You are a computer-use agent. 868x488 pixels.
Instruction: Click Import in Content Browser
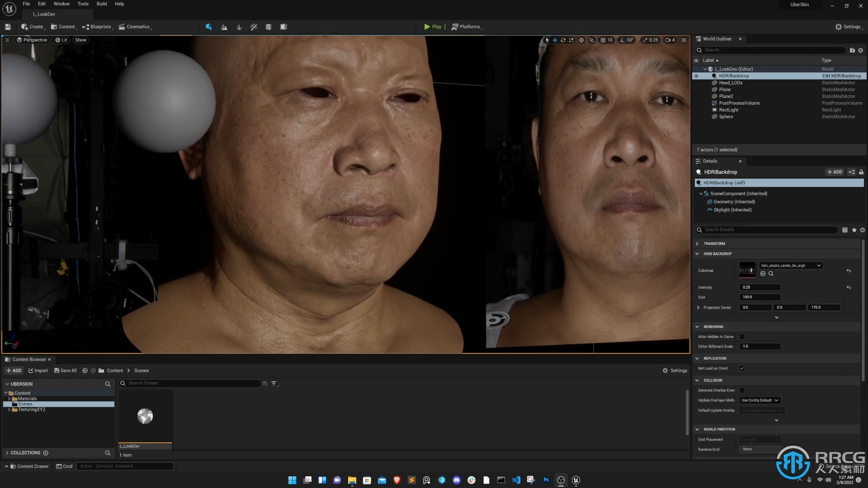click(x=38, y=371)
